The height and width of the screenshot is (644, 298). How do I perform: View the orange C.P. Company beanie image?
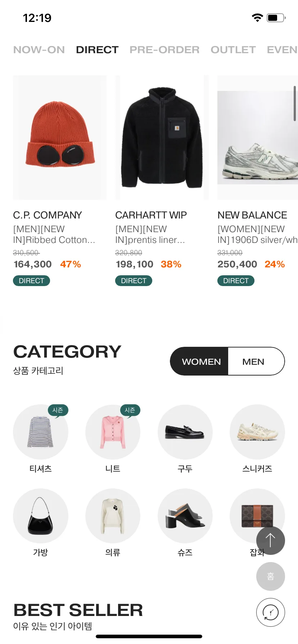60,137
